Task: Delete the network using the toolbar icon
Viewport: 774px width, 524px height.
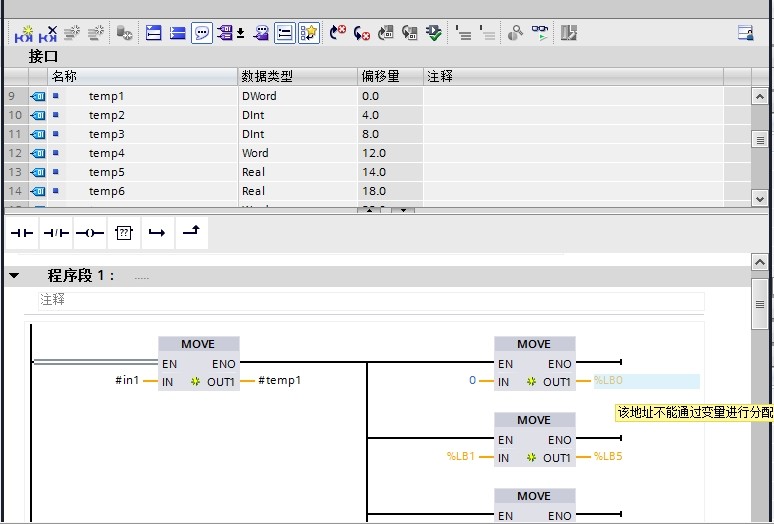Action: [48, 34]
